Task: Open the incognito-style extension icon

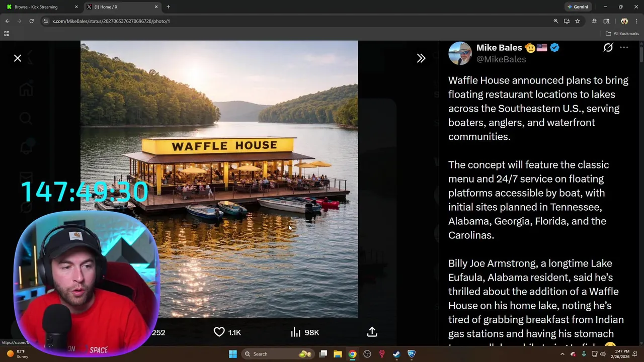Action: click(594, 21)
